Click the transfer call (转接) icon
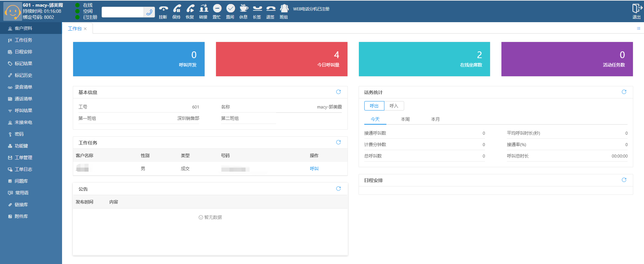The image size is (644, 264). tap(204, 9)
